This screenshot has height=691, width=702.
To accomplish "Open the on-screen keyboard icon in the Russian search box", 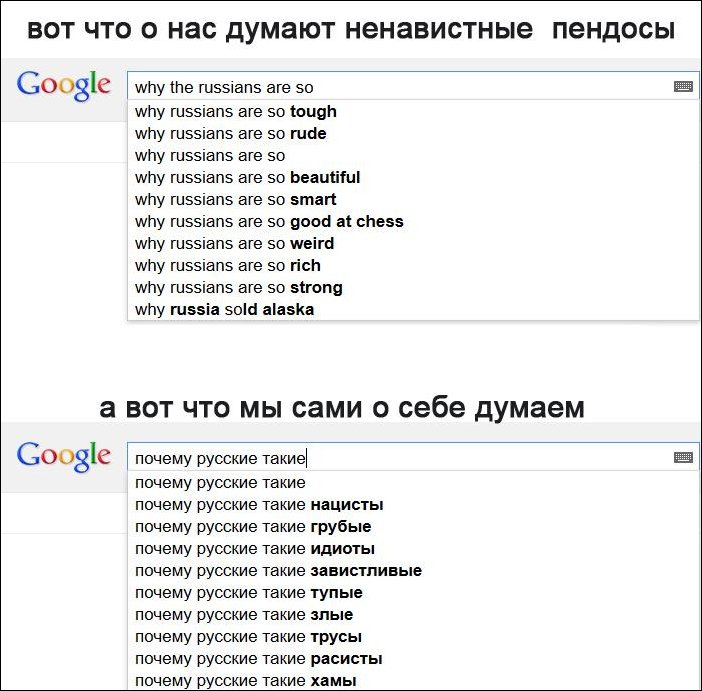I will coord(683,458).
